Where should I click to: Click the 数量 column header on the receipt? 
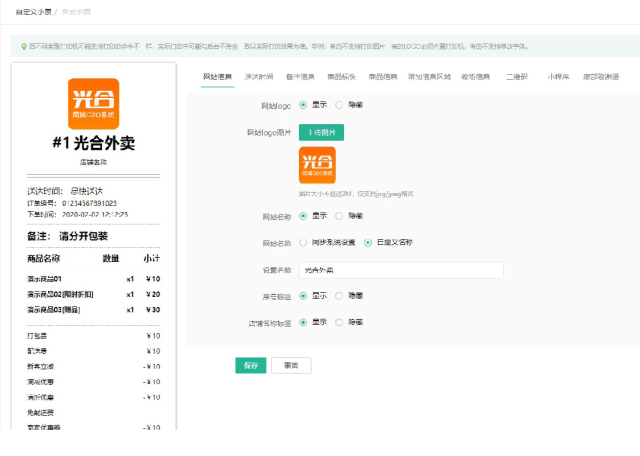(111, 258)
